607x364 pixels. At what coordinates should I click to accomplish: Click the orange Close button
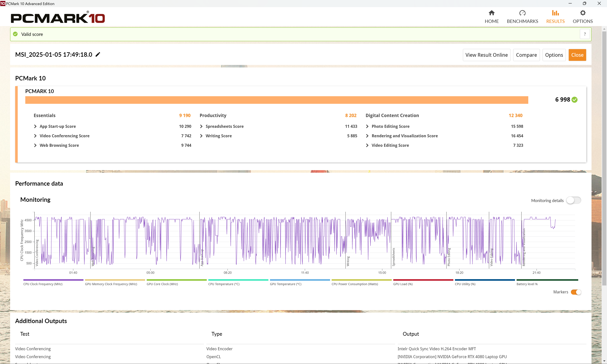pyautogui.click(x=577, y=55)
